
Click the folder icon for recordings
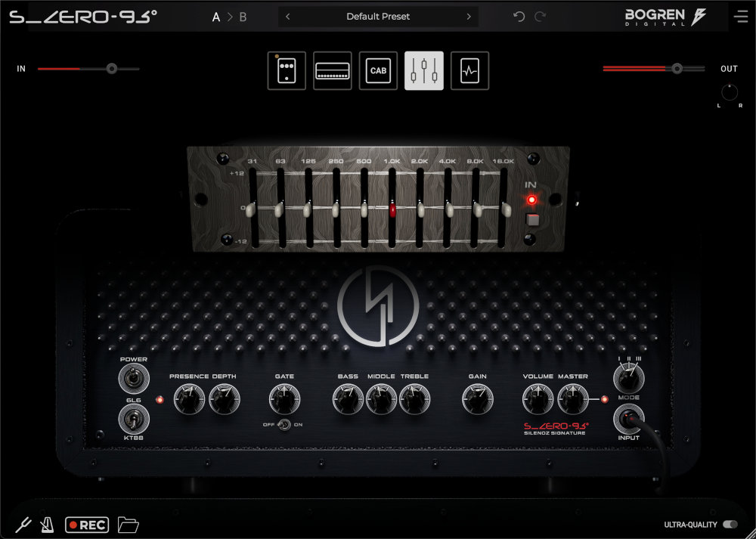[129, 525]
